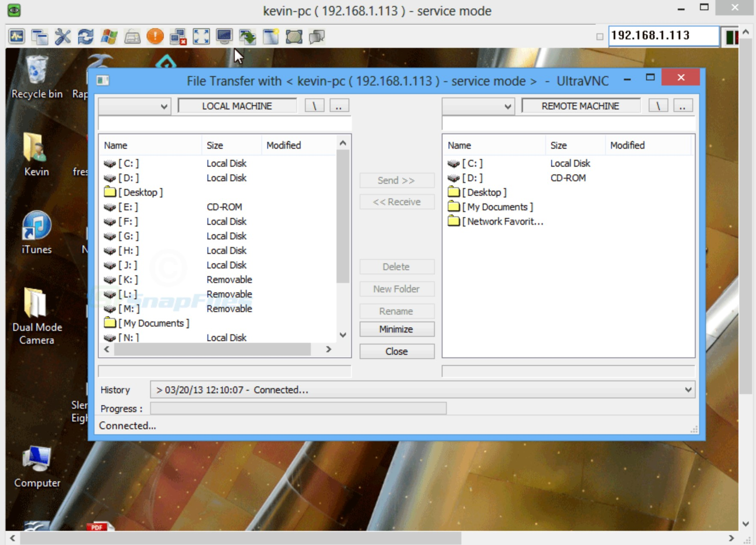Open the remote machine drive dropdown

tap(478, 106)
